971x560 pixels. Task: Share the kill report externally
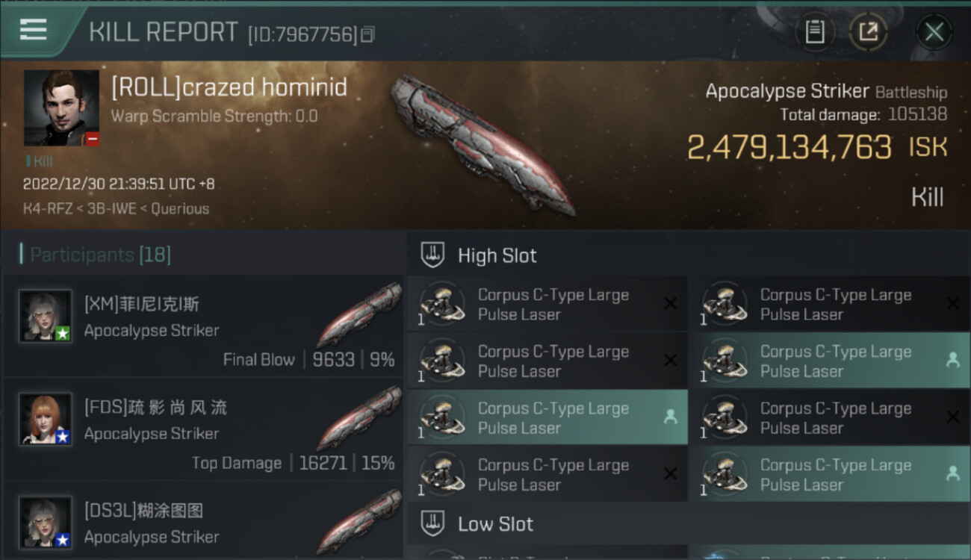(x=868, y=32)
